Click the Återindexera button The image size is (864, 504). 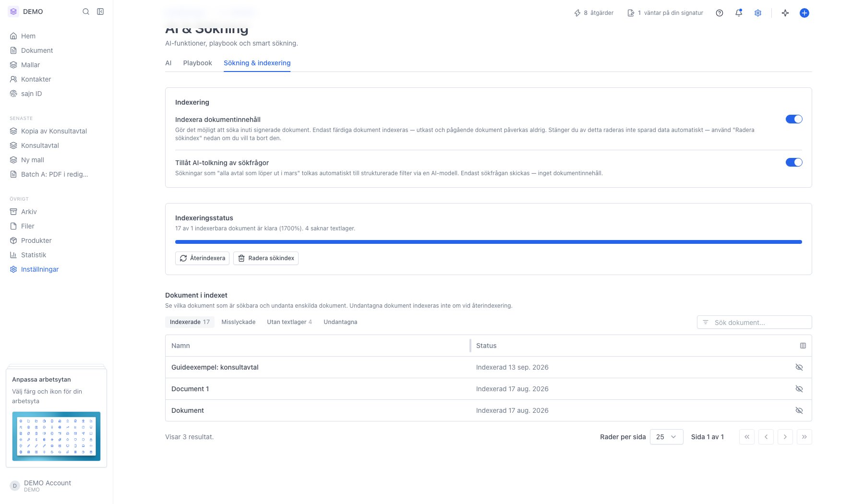pyautogui.click(x=202, y=258)
